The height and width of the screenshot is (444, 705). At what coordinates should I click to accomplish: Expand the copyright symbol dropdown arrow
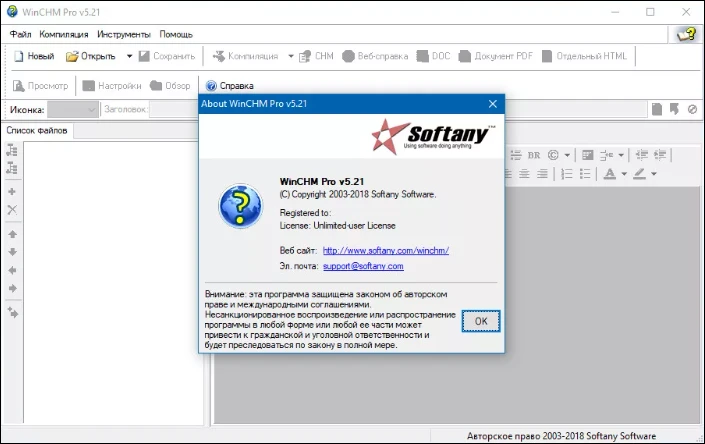coord(567,155)
